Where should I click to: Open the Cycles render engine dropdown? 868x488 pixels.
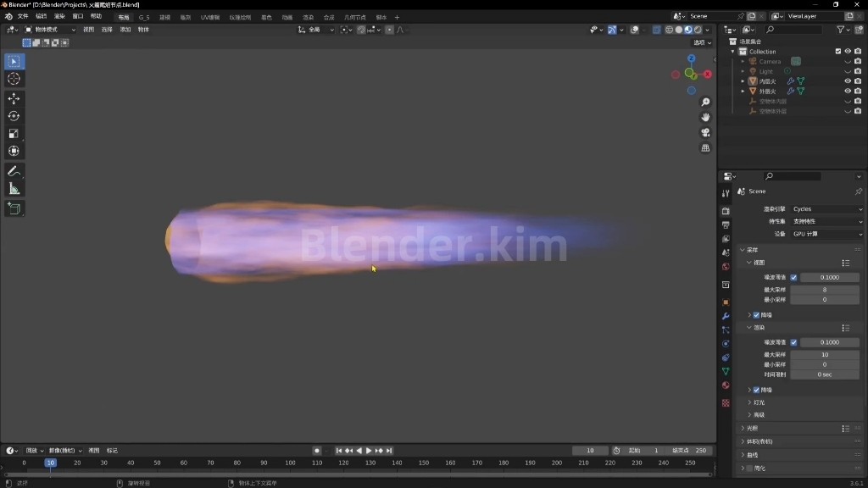[x=827, y=209]
